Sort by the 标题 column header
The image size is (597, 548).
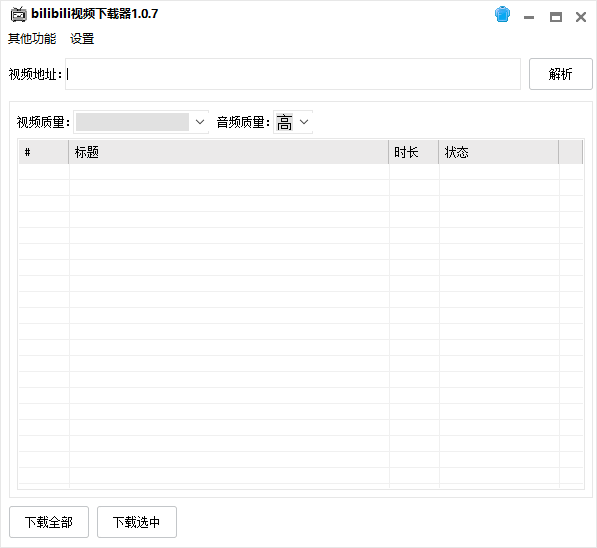click(x=228, y=152)
